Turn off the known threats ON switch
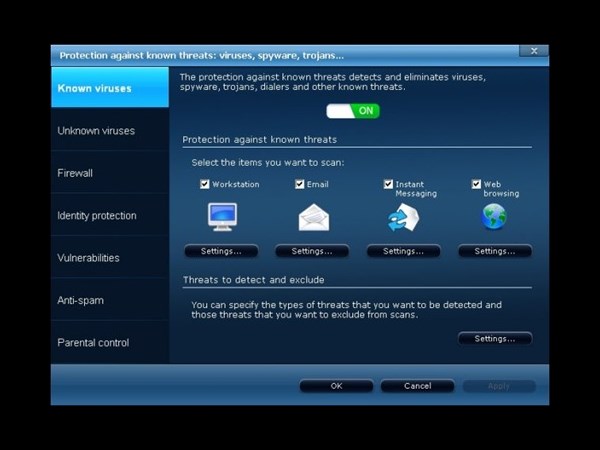 pyautogui.click(x=353, y=111)
